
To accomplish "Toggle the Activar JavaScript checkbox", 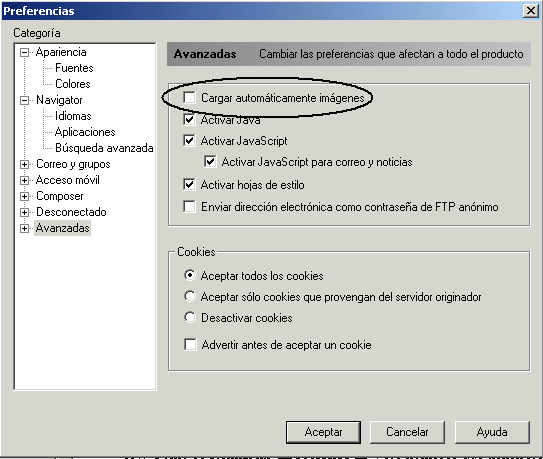I will (189, 141).
